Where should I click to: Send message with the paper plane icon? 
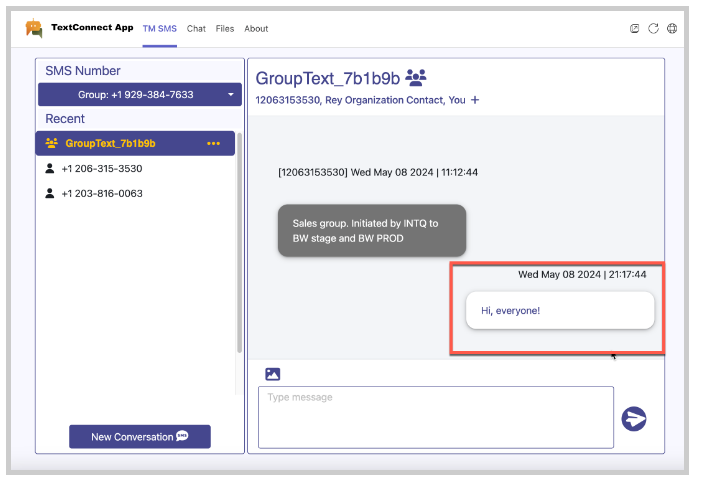(634, 418)
